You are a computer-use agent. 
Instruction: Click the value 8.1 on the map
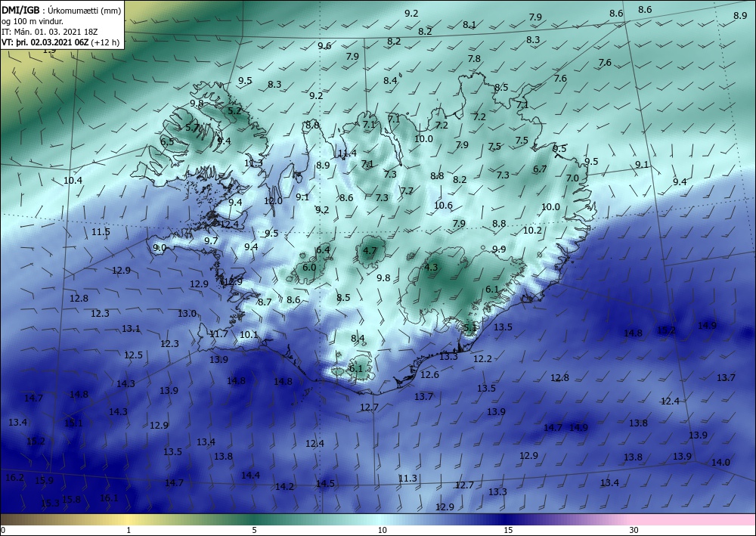pos(469,25)
